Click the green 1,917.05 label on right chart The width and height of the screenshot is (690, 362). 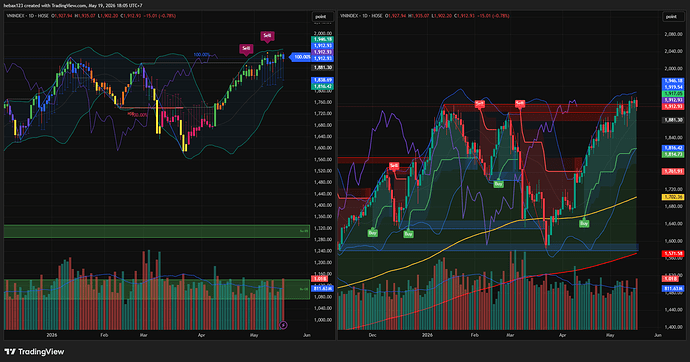[673, 94]
